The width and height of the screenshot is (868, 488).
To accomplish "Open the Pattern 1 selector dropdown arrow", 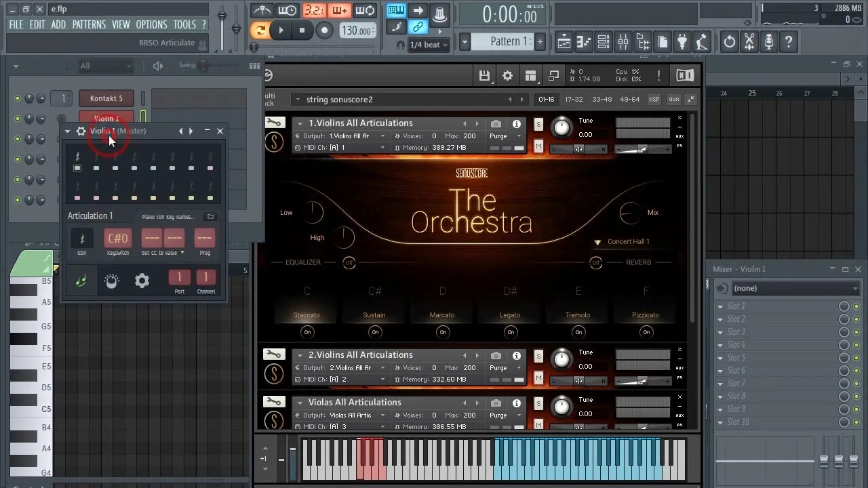I will click(465, 41).
